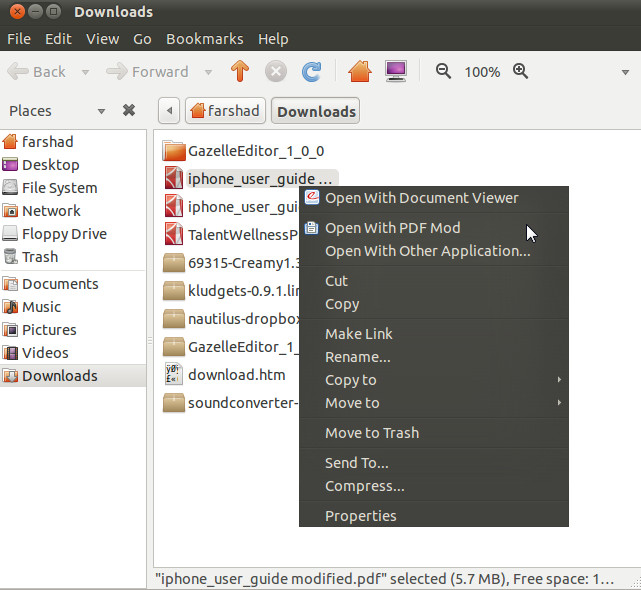
Task: Open Computer from the toolbar icon
Action: (x=396, y=71)
